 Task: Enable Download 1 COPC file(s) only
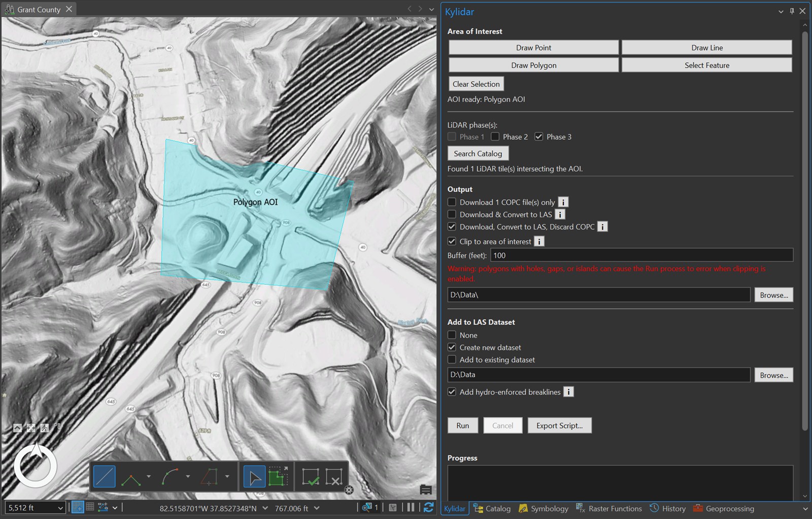[452, 202]
